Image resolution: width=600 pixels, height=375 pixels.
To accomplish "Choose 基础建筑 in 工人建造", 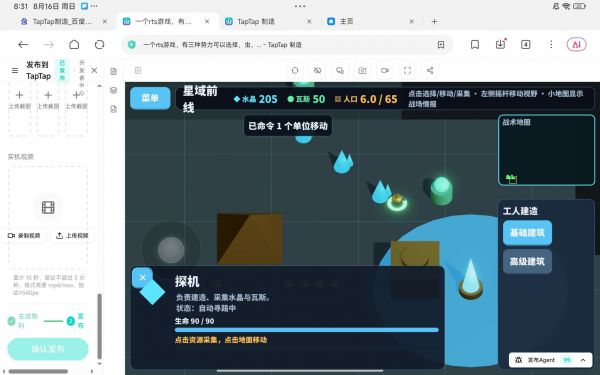I will point(527,233).
